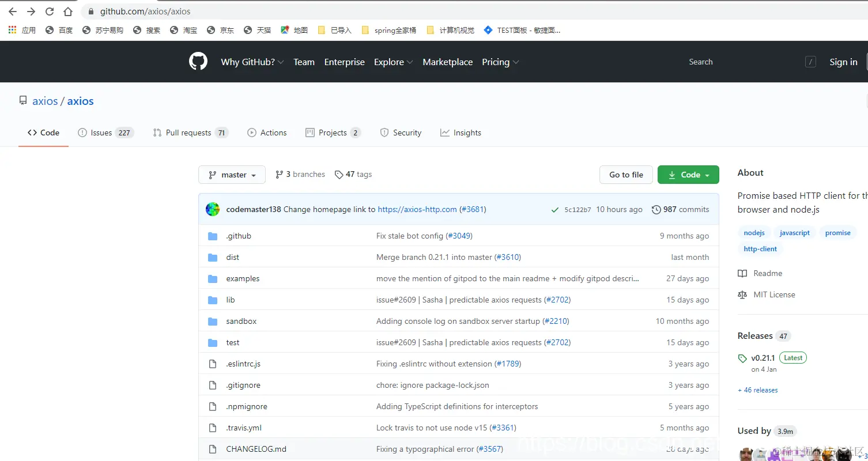Click codemaster138 avatar image
The image size is (868, 461).
click(213, 209)
